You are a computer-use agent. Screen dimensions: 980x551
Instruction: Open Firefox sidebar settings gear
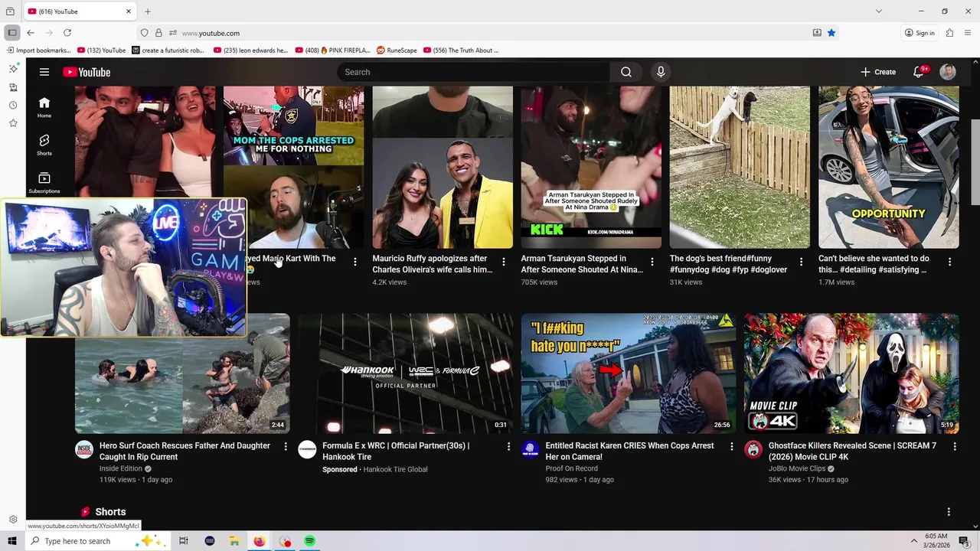13,520
